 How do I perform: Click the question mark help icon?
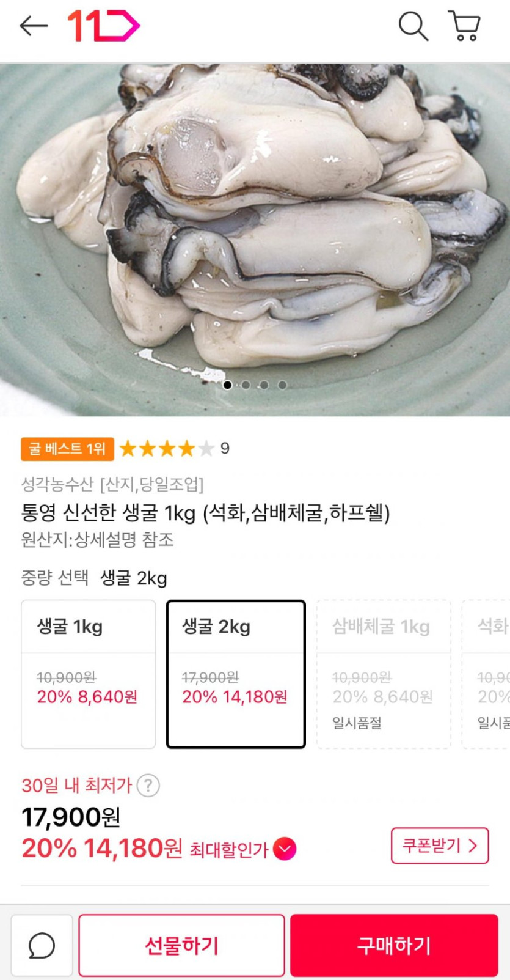[148, 786]
